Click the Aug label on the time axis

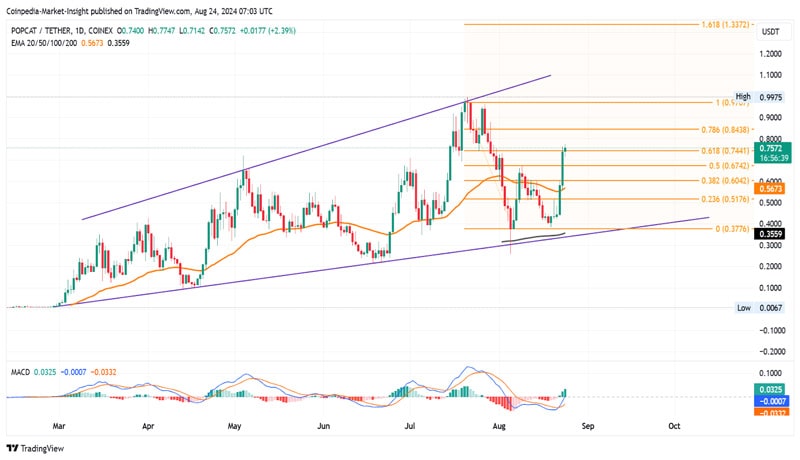(x=499, y=426)
